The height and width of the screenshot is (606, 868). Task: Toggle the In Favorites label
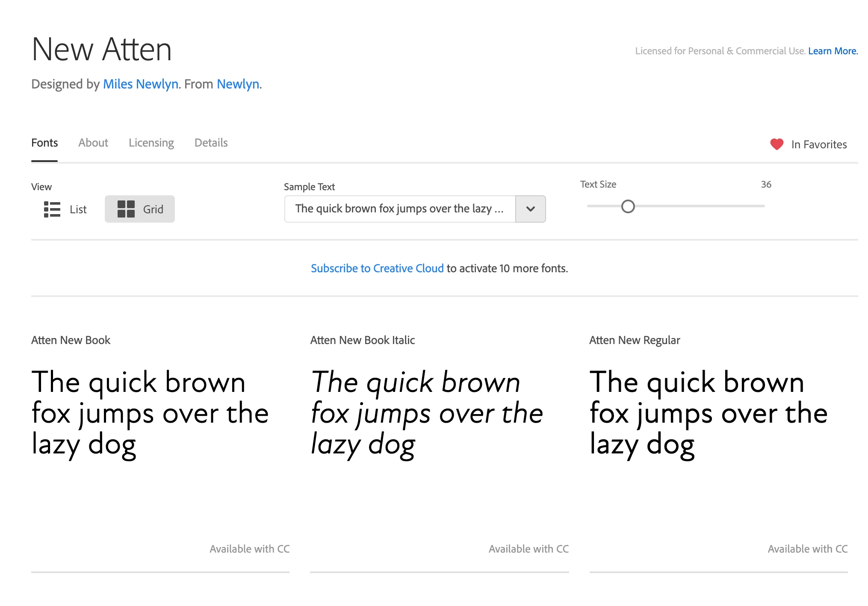[818, 144]
